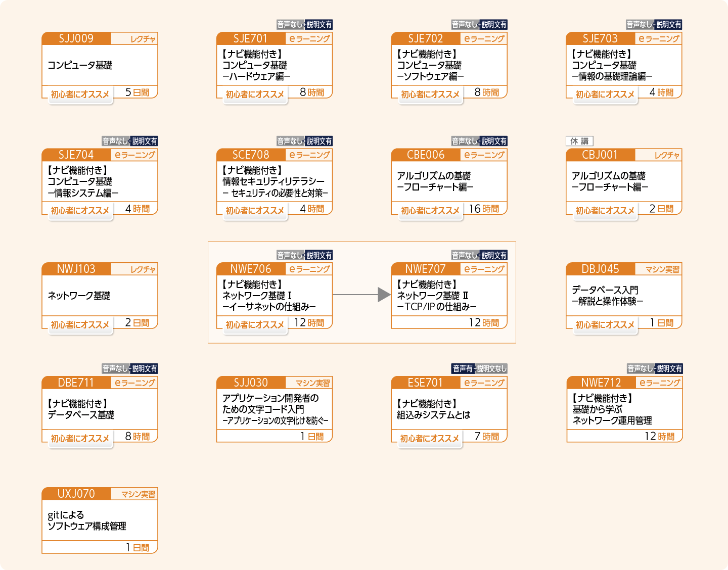Image resolution: width=728 pixels, height=570 pixels.
Task: Click the eラーニング label on NWE706
Action: tap(309, 269)
